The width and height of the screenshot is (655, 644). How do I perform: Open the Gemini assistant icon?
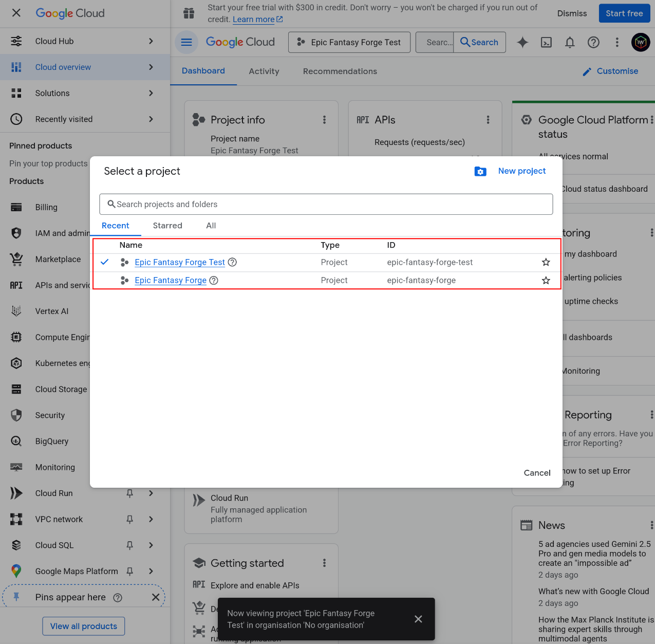click(522, 42)
